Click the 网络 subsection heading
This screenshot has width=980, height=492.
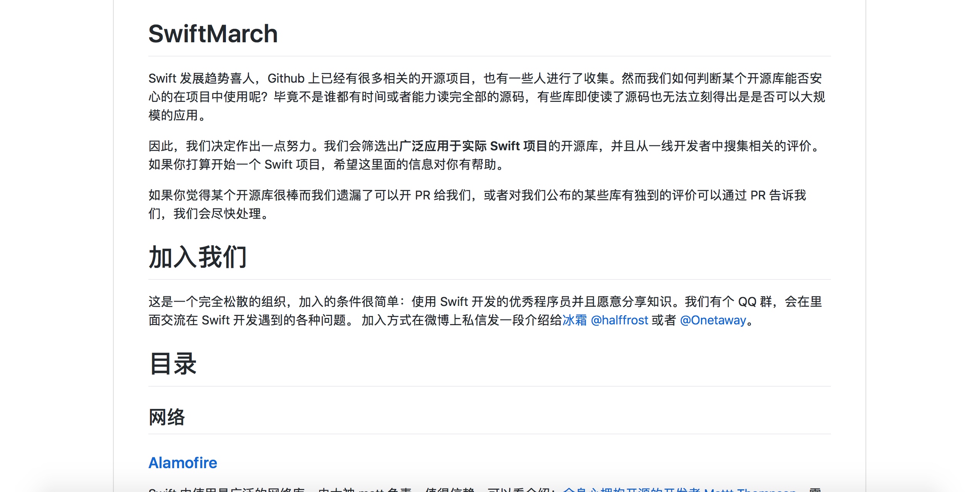[167, 417]
